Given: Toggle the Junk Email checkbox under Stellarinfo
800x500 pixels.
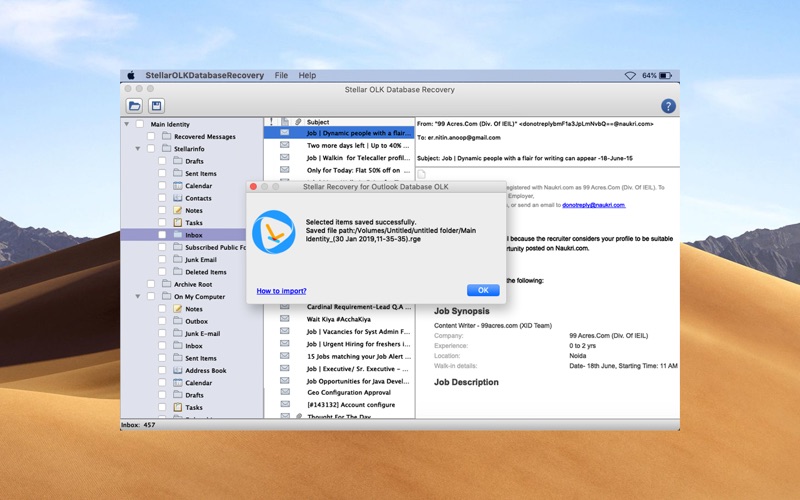Looking at the screenshot, I should [162, 260].
